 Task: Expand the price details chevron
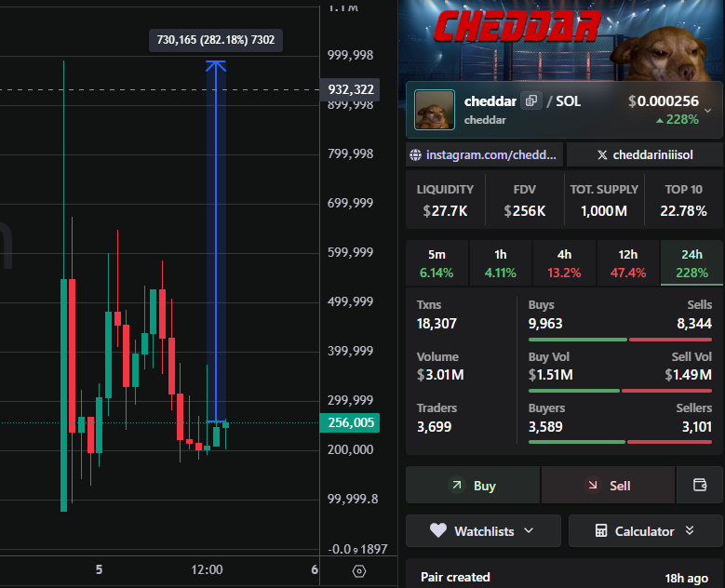[x=707, y=111]
